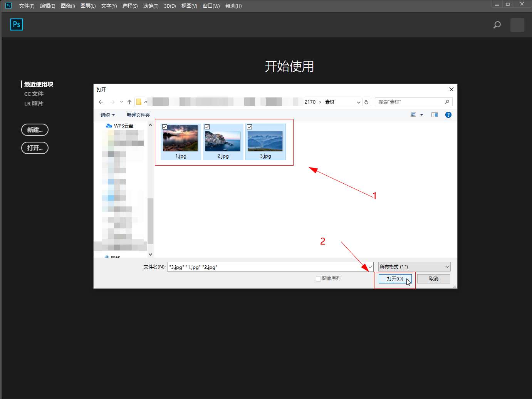Enable the 图像序列 checkbox

[x=318, y=279]
